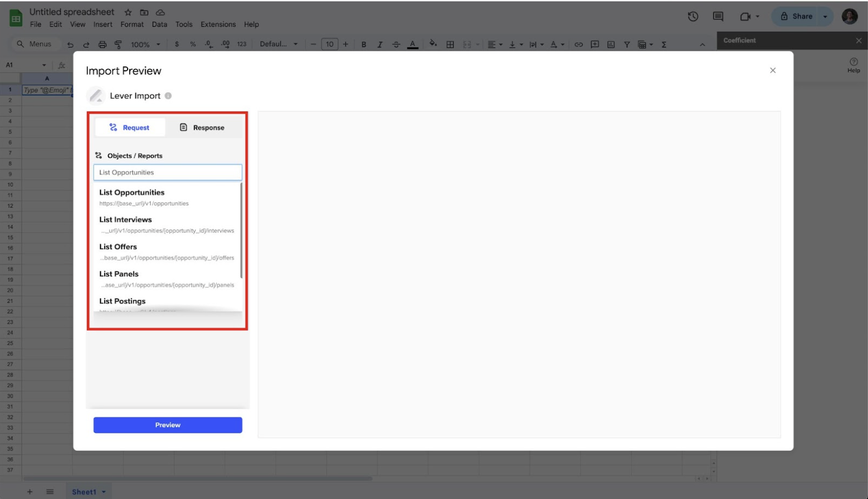This screenshot has width=868, height=499.
Task: Open the text rotation dropdown
Action: tap(557, 45)
